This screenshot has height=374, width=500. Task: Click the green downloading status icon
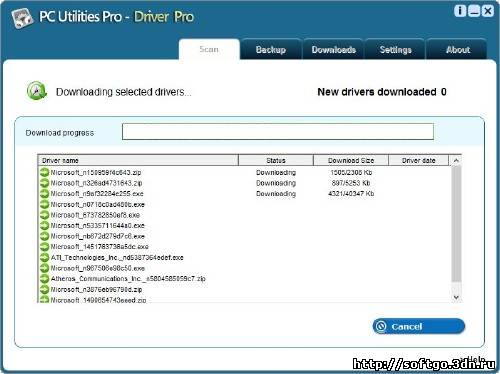point(37,91)
